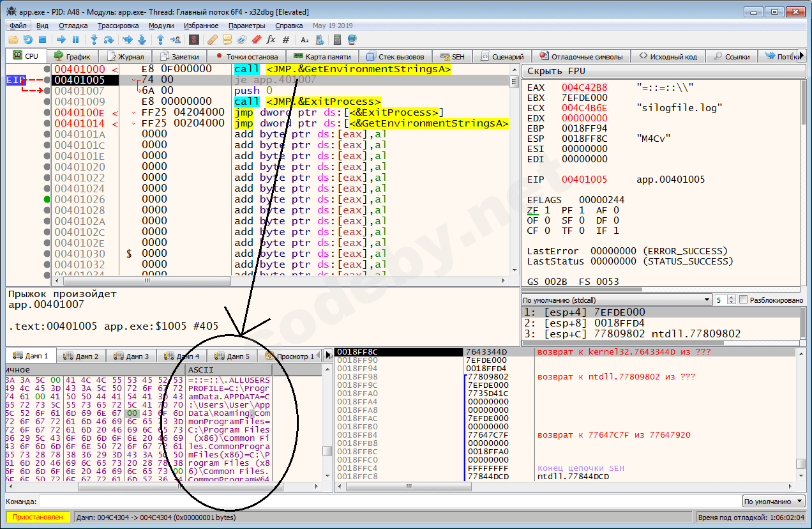Expand the hidden tabs arrow after Потоки

click(x=802, y=56)
